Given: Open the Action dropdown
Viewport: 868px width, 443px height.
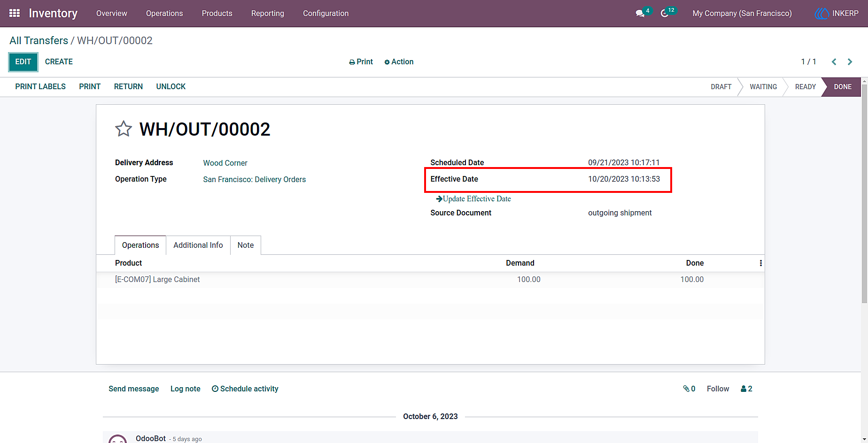Looking at the screenshot, I should [x=399, y=62].
